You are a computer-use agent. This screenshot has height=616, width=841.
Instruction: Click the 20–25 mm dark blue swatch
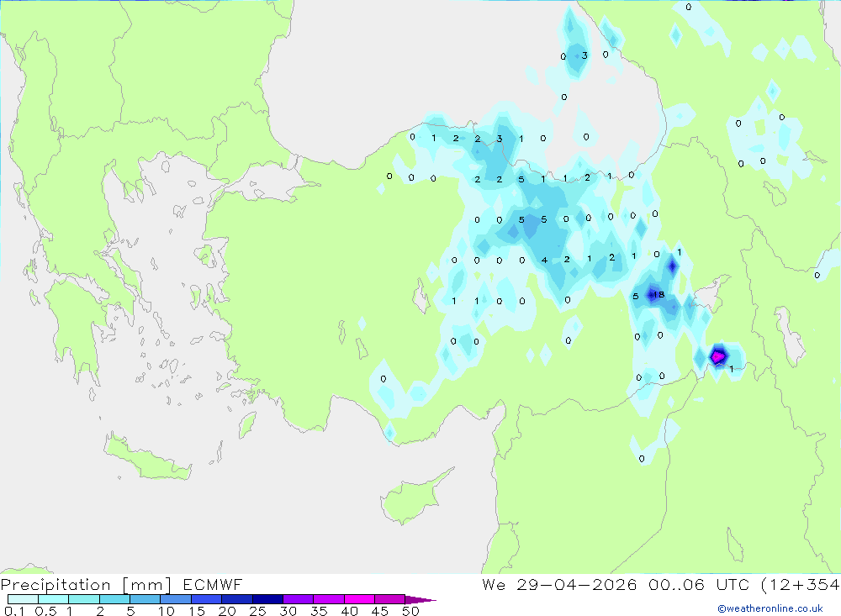[x=237, y=599]
